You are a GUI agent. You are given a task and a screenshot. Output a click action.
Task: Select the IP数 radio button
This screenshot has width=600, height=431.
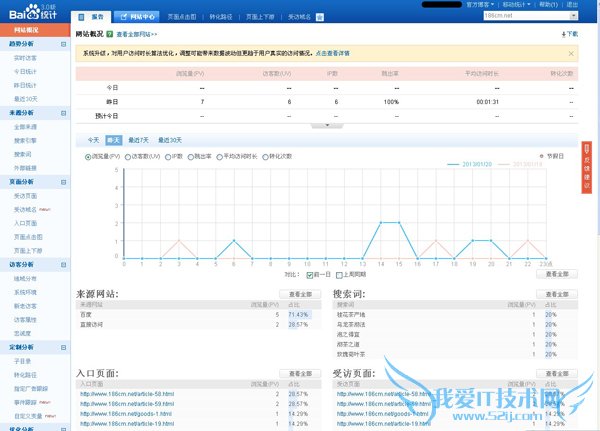[168, 157]
